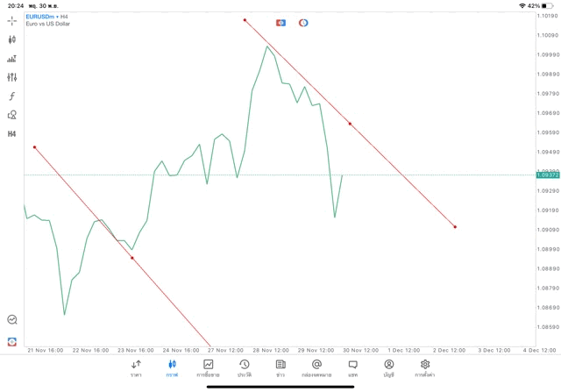Tap the function (f) indicator icon
This screenshot has width=561, height=392.
click(12, 96)
